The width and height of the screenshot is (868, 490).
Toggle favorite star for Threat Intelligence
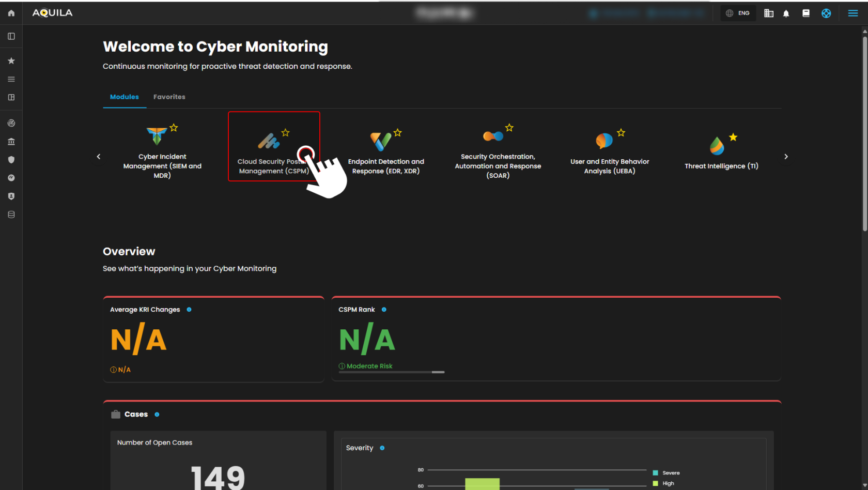click(x=733, y=137)
